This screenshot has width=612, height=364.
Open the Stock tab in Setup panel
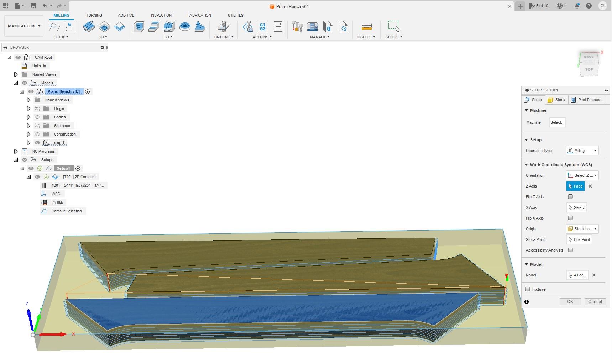pyautogui.click(x=556, y=100)
